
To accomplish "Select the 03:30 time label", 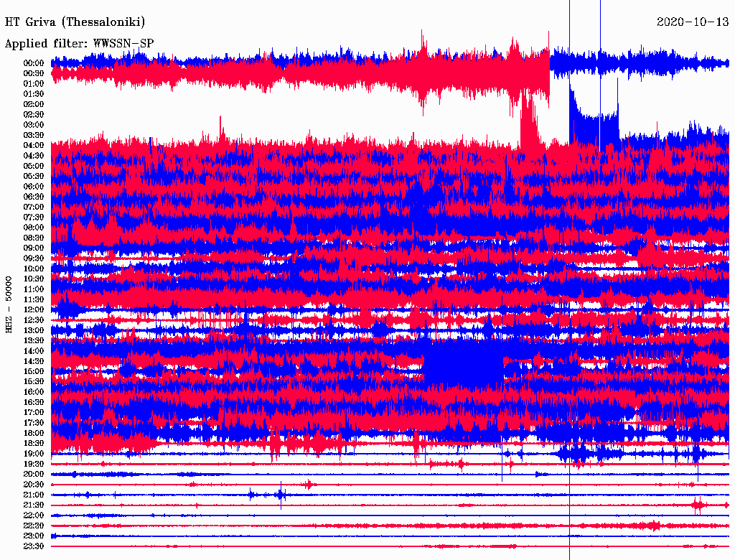I will click(x=34, y=136).
